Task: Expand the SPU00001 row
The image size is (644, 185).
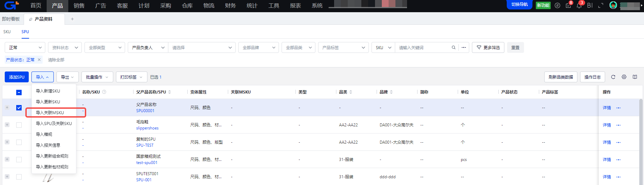Action: coord(7,107)
